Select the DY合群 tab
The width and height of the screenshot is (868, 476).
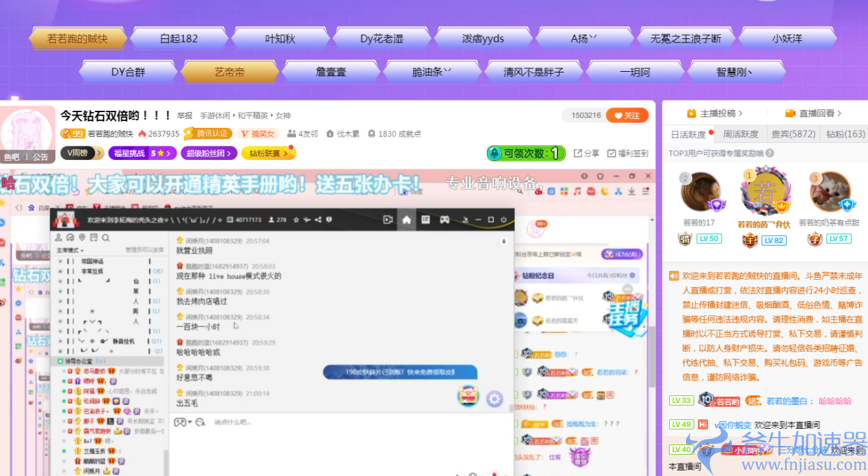(x=128, y=72)
